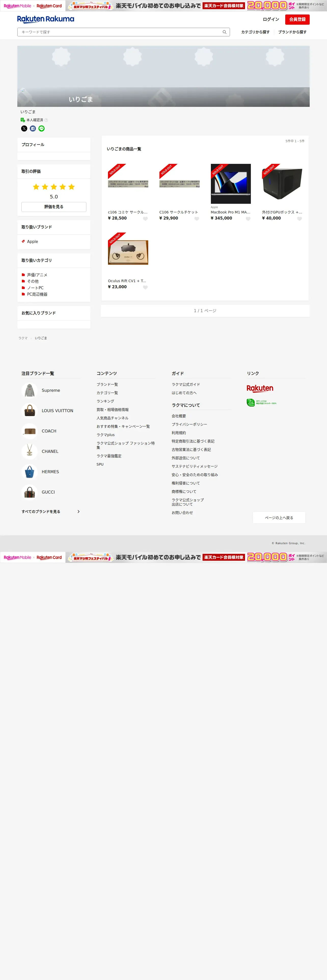Share profile via LINE icon
327x980 pixels.
pyautogui.click(x=42, y=128)
